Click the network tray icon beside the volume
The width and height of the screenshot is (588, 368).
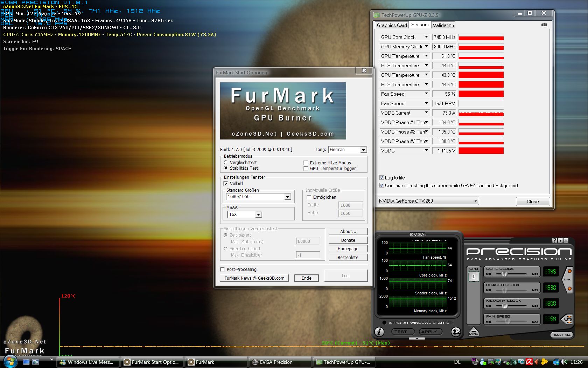click(x=556, y=362)
